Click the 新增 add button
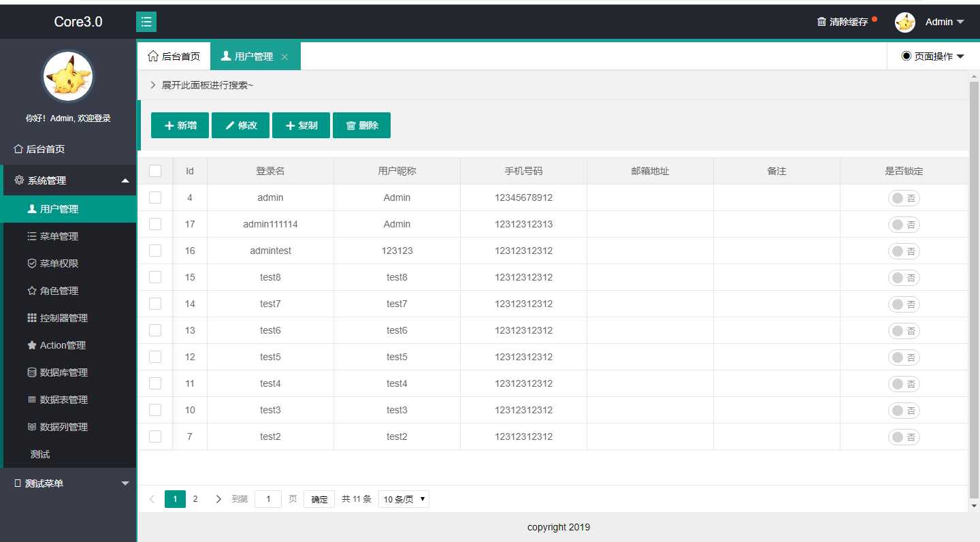The width and height of the screenshot is (980, 542). [180, 125]
